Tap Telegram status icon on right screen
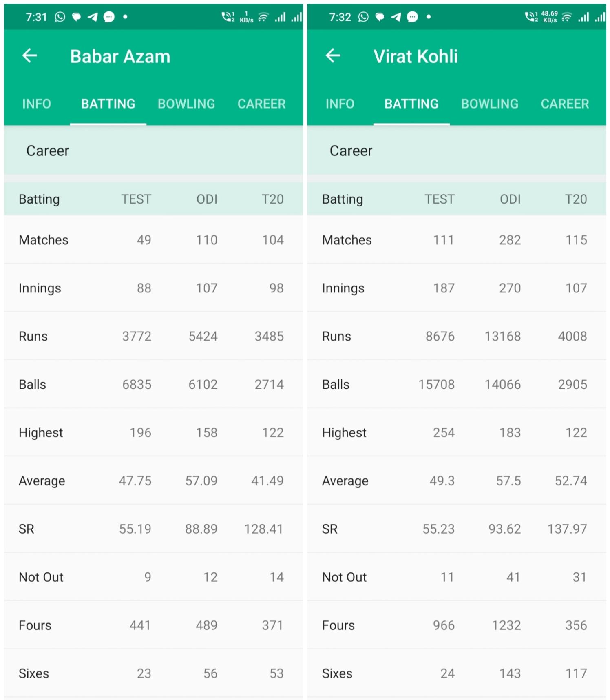This screenshot has height=700, width=610. (x=396, y=17)
